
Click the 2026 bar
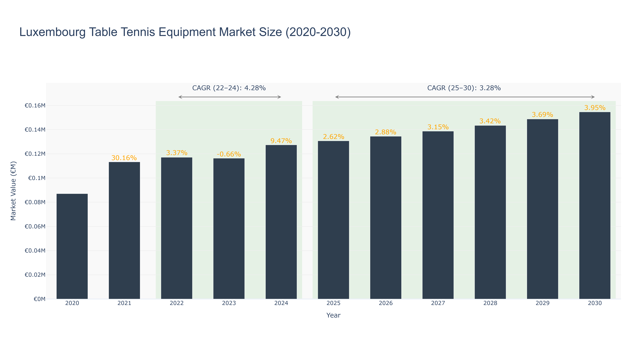385,218
